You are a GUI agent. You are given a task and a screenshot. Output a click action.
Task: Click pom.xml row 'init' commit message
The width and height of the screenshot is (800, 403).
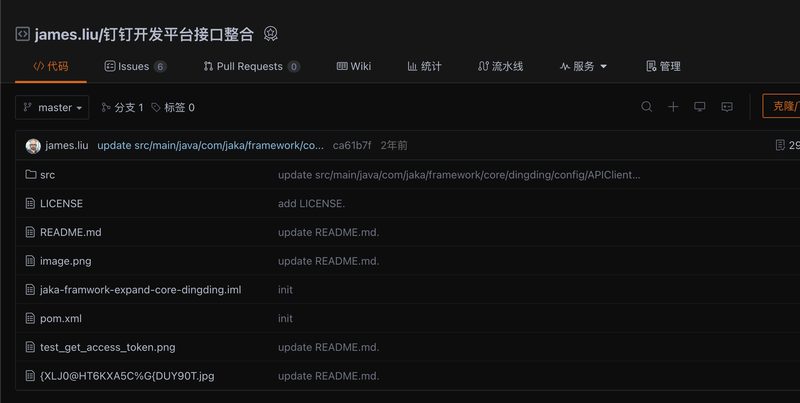[285, 318]
